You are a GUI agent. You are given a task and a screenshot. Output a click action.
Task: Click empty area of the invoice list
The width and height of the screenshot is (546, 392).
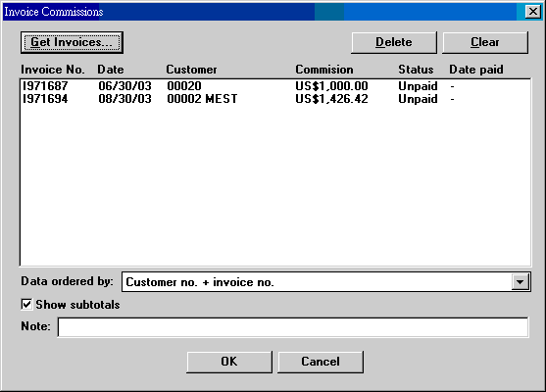tap(275, 184)
